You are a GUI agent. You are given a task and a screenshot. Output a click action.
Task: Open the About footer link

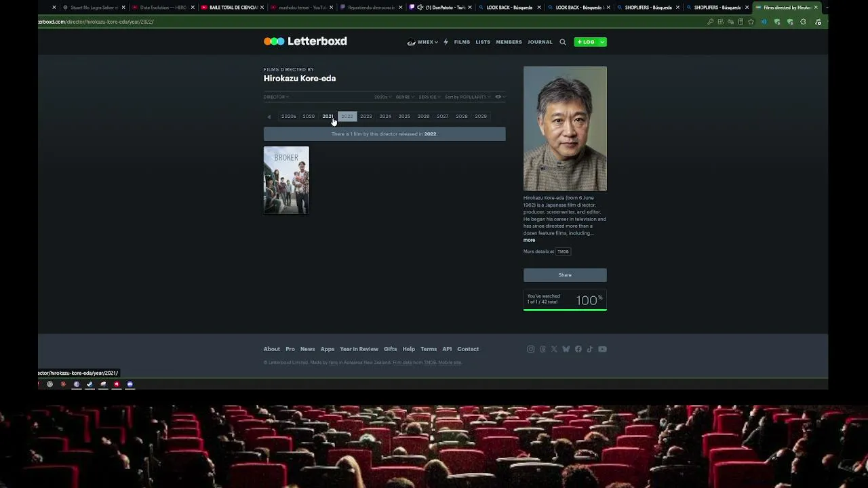point(272,349)
